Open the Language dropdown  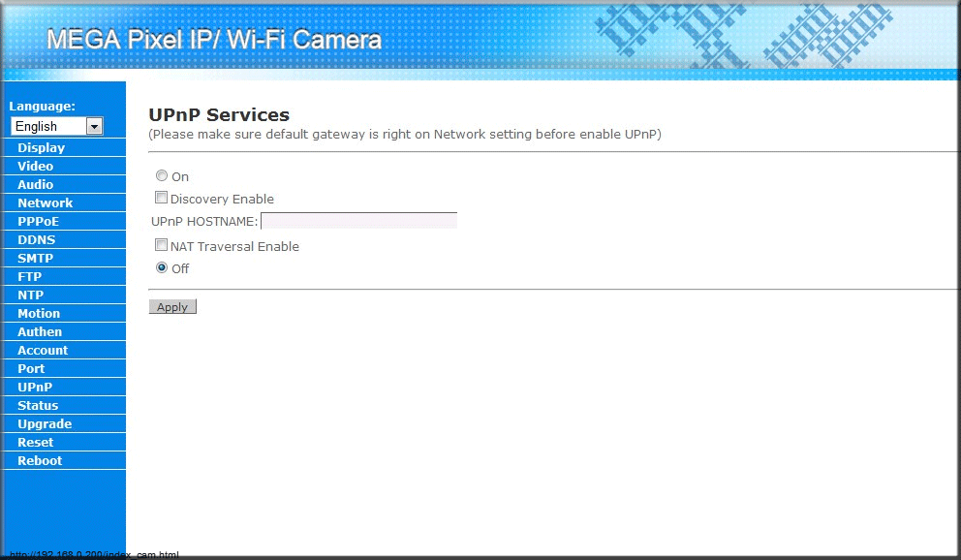point(57,126)
